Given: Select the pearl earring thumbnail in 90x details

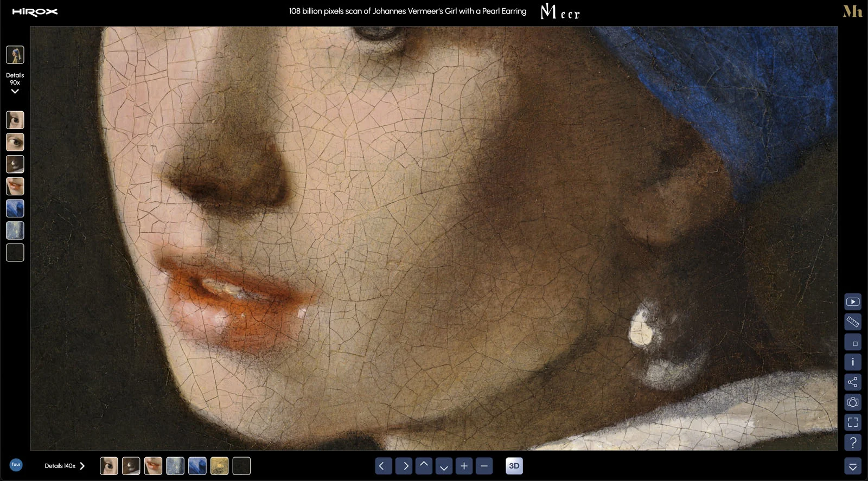Looking at the screenshot, I should (x=15, y=164).
